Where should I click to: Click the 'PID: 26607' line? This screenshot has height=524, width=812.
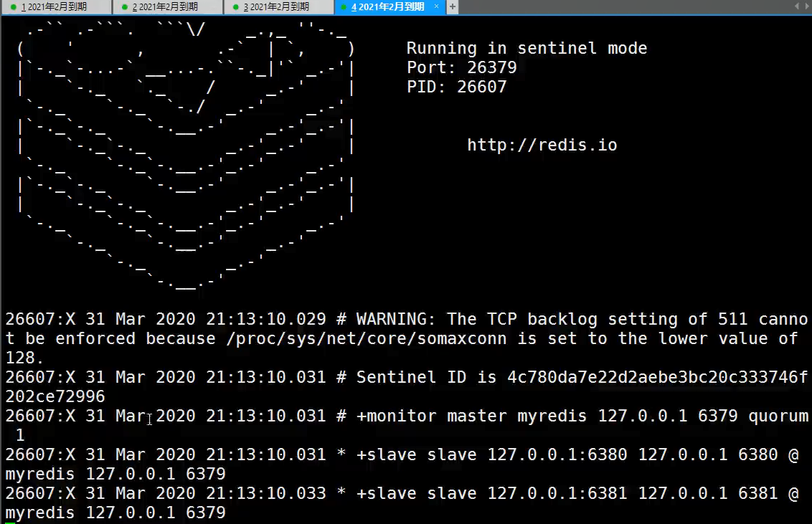click(x=456, y=87)
